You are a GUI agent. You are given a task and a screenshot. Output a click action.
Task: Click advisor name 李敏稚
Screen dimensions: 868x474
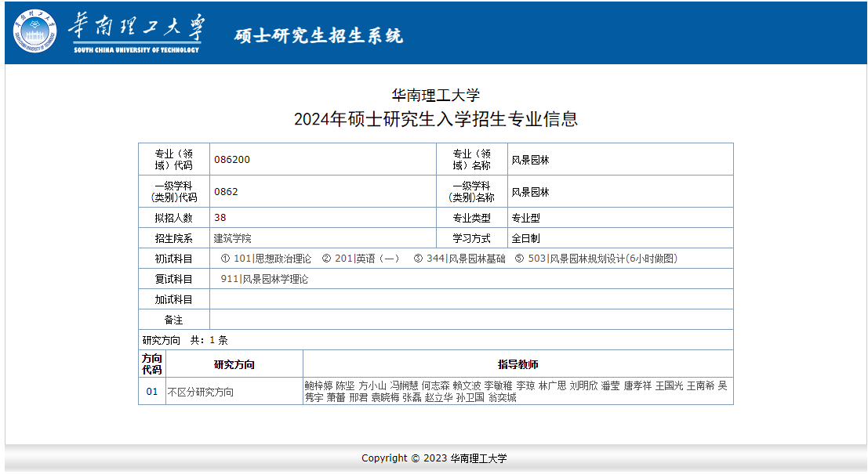(x=498, y=385)
